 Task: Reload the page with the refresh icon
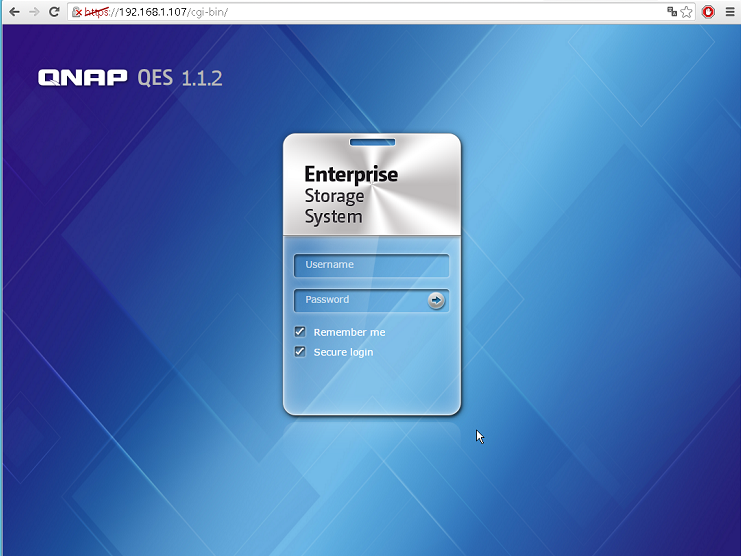pos(56,12)
